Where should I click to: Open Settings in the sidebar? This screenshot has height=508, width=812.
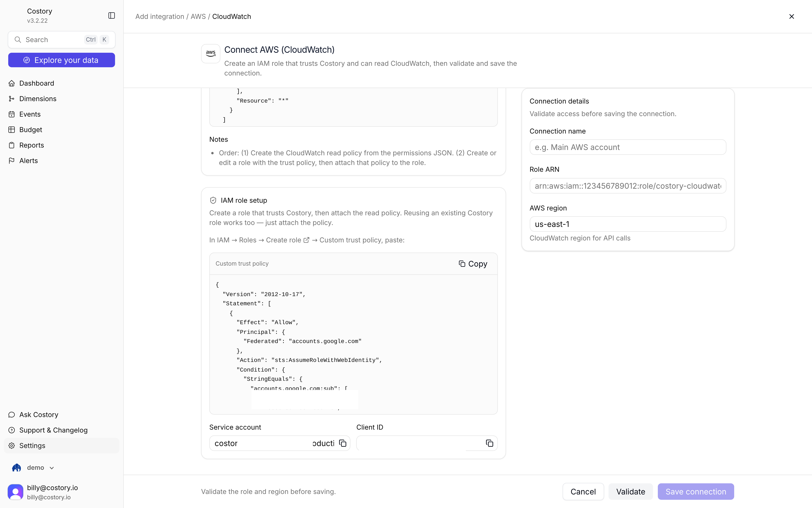62,445
